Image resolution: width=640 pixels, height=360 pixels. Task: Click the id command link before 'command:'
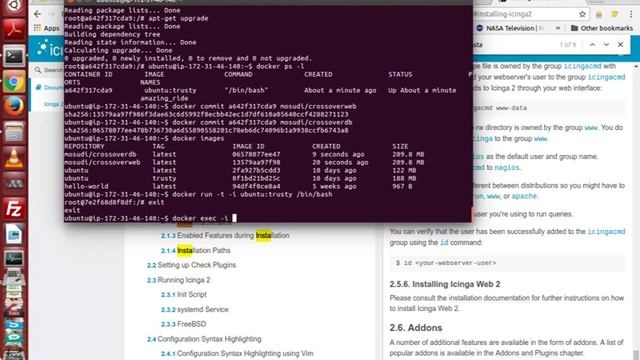tap(444, 242)
